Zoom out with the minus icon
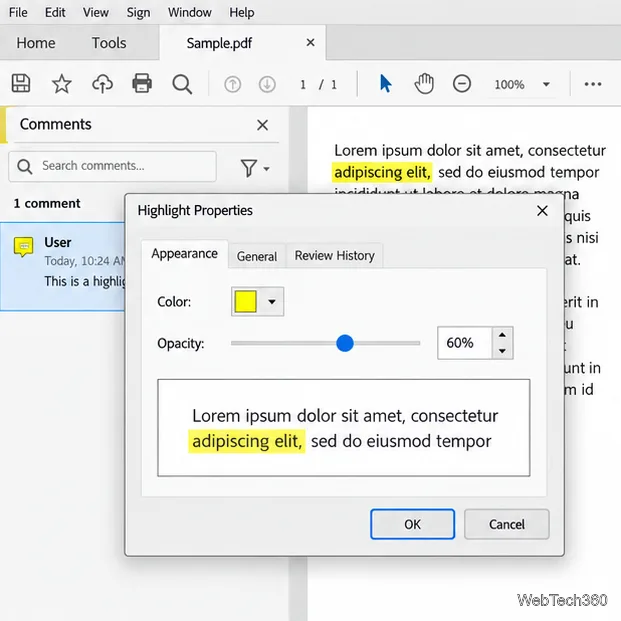 pyautogui.click(x=462, y=84)
